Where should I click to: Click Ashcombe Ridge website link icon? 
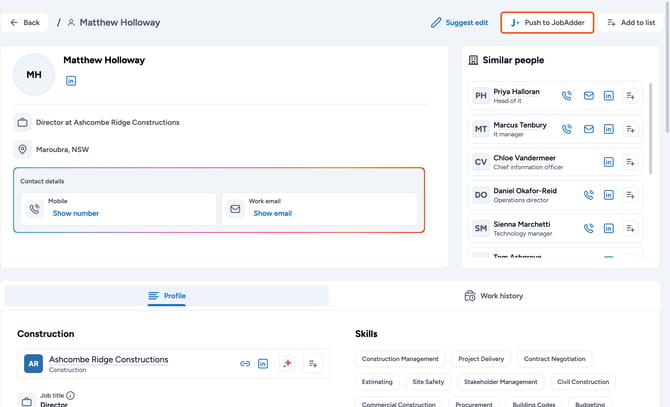coord(245,363)
